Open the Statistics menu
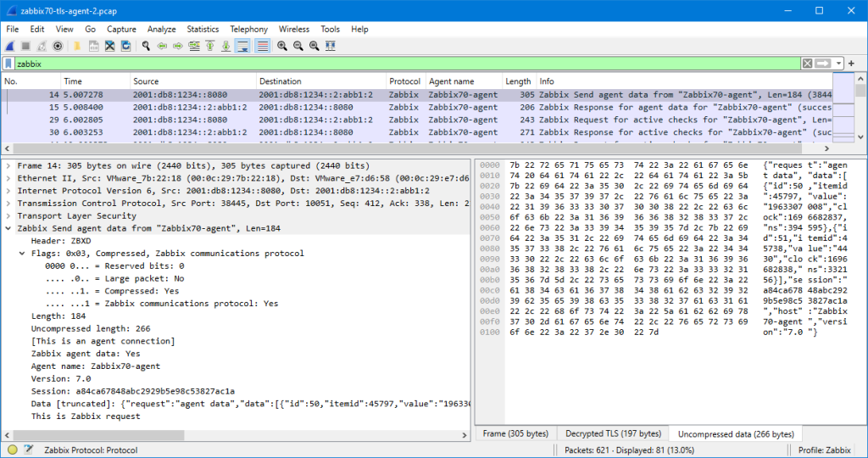868x458 pixels. click(x=203, y=30)
